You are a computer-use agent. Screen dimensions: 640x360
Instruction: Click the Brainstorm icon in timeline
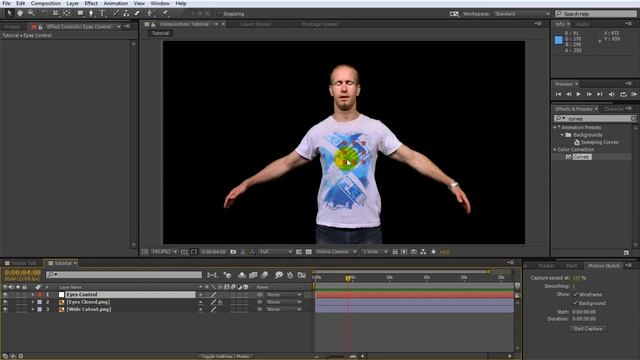(x=279, y=276)
